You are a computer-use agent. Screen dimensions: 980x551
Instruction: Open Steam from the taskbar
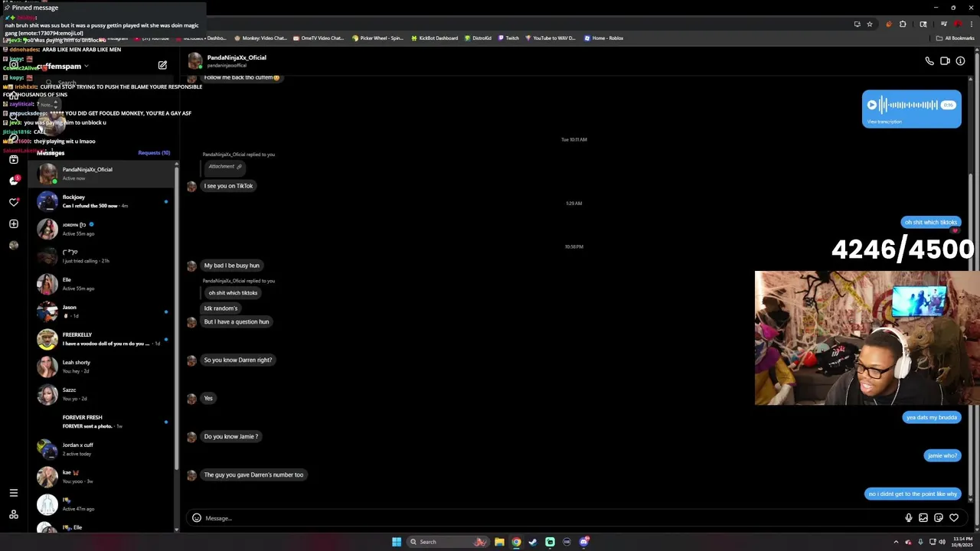point(533,542)
